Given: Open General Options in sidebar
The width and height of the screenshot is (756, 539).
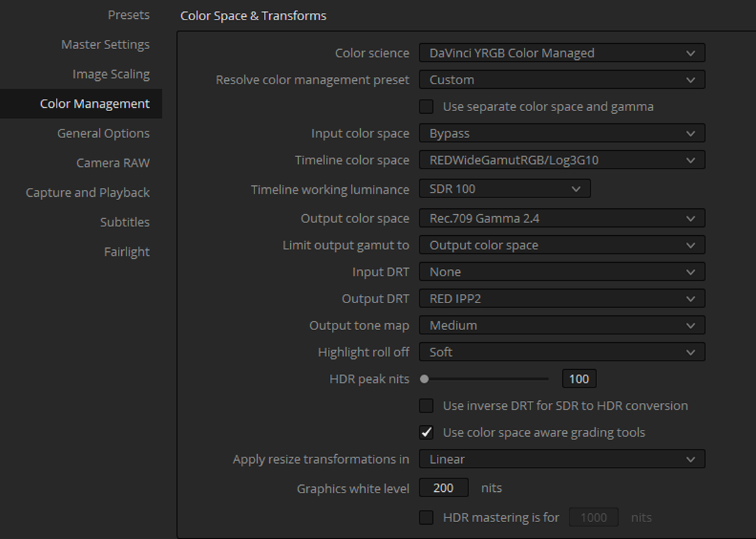Looking at the screenshot, I should coord(103,133).
